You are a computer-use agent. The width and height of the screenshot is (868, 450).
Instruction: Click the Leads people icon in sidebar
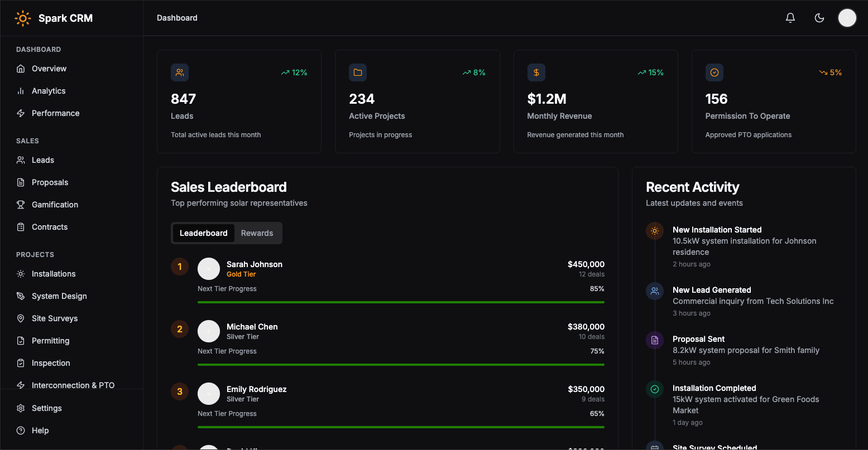[21, 160]
